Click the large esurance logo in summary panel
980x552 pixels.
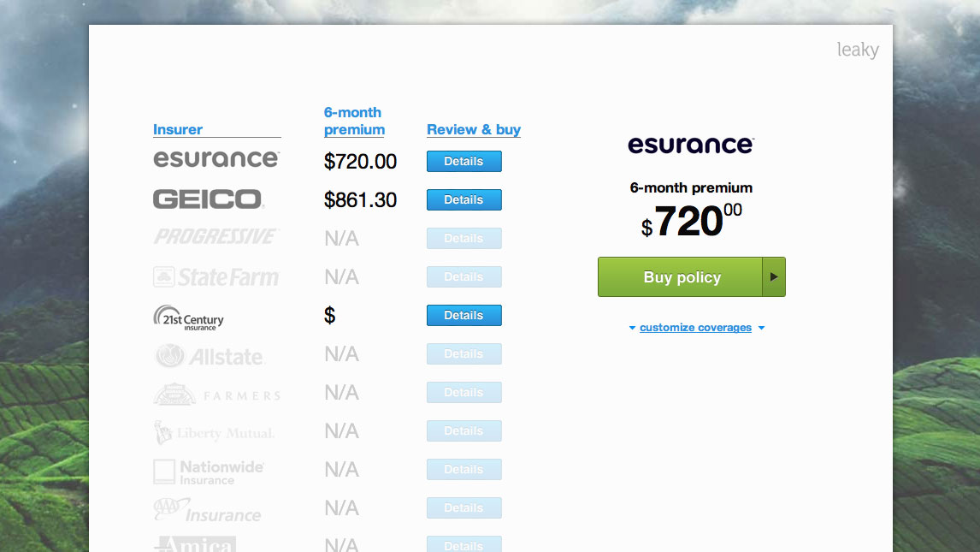point(691,145)
